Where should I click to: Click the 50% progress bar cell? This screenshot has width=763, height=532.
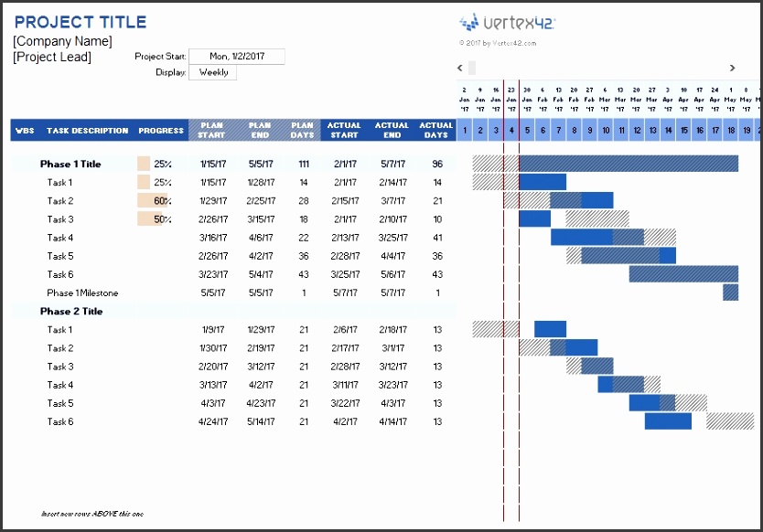pos(155,219)
